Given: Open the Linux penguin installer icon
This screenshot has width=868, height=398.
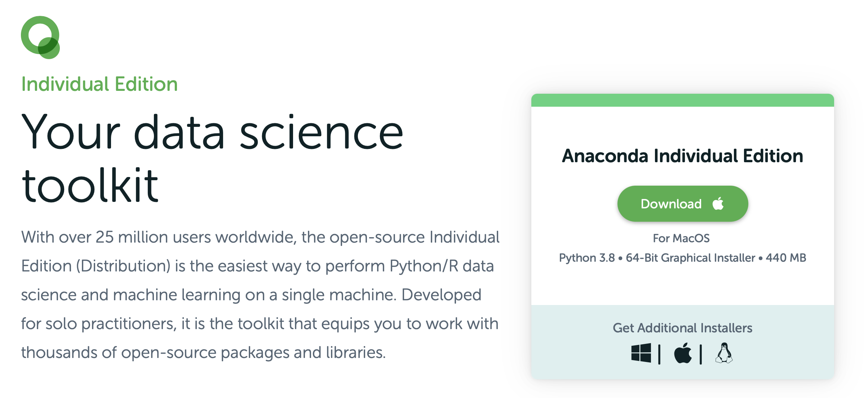Looking at the screenshot, I should [x=724, y=353].
